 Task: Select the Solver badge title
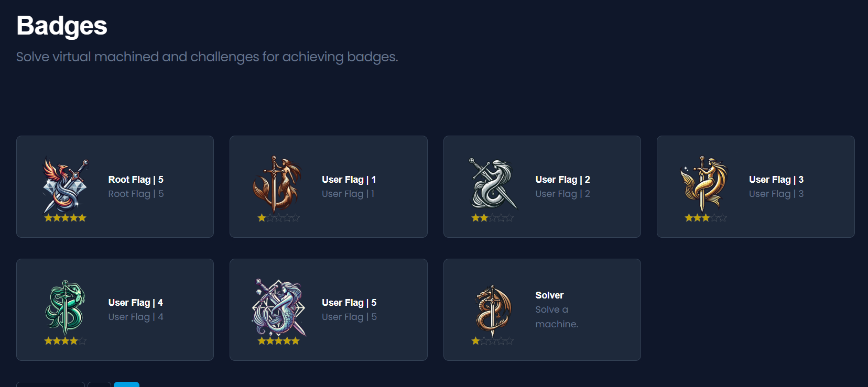tap(549, 295)
